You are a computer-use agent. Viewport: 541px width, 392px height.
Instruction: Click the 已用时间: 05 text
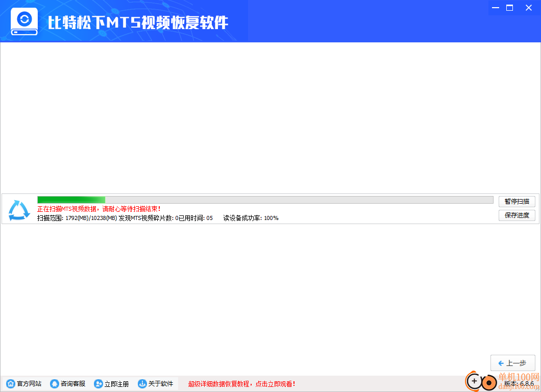(x=195, y=218)
